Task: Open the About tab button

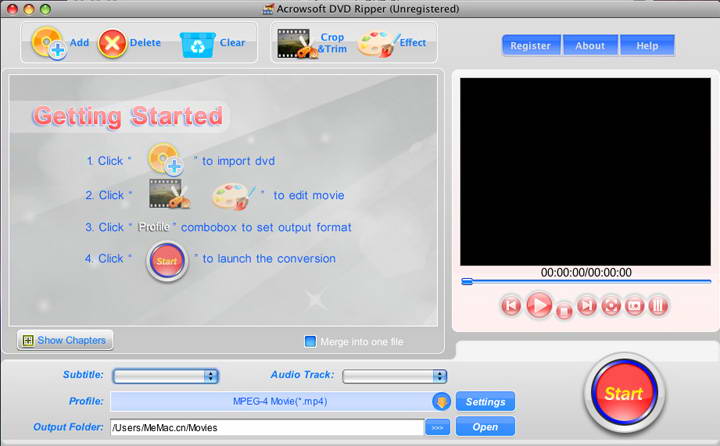Action: point(591,45)
